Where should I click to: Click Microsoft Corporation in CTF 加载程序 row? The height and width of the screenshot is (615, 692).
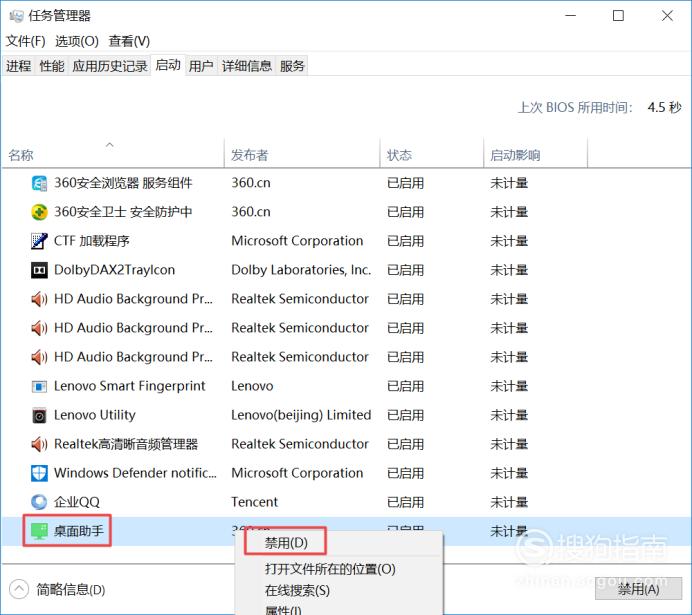pos(297,241)
